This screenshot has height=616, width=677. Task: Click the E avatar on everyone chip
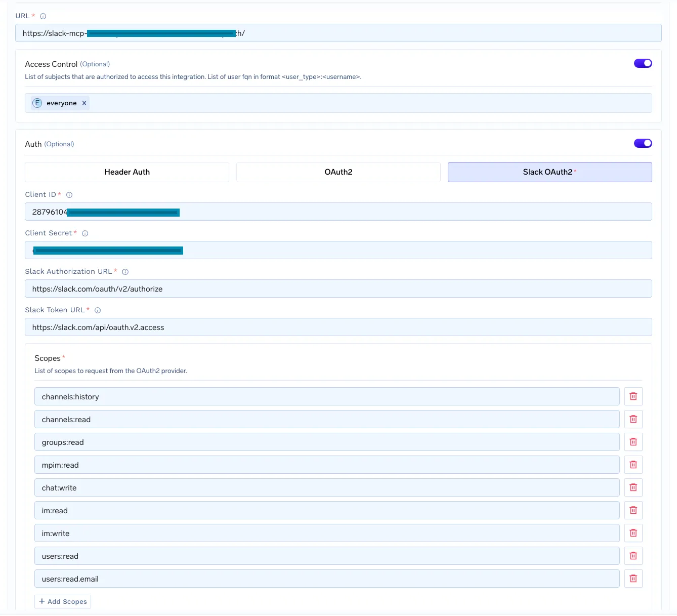[37, 103]
